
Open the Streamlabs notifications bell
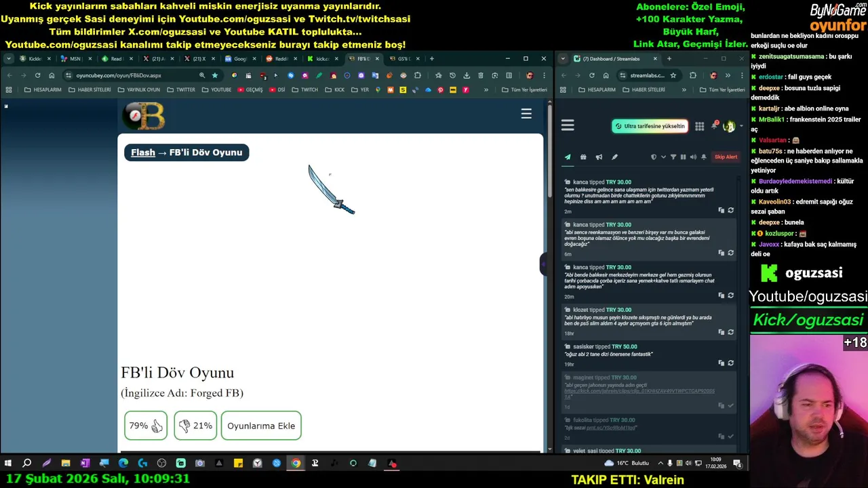tap(714, 126)
